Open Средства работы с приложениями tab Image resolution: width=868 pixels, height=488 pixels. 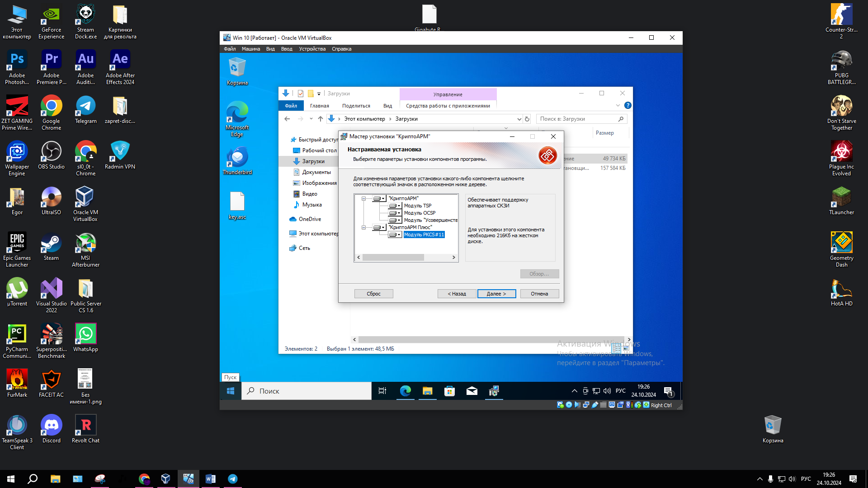pyautogui.click(x=448, y=106)
